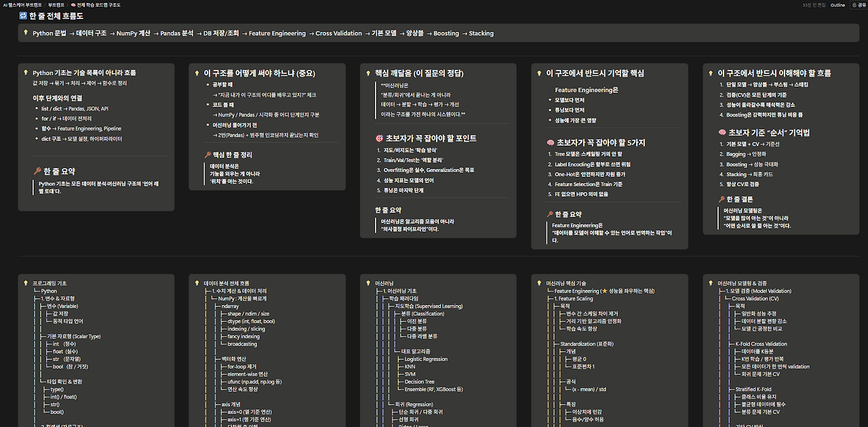
Task: Click the key emoji beside '한 줄 결론'
Action: point(722,199)
